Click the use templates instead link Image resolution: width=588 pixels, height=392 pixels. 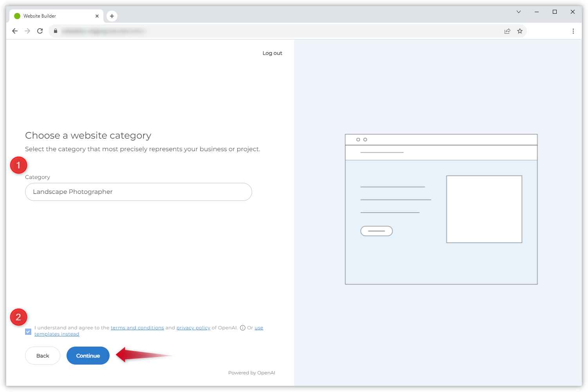click(x=57, y=334)
